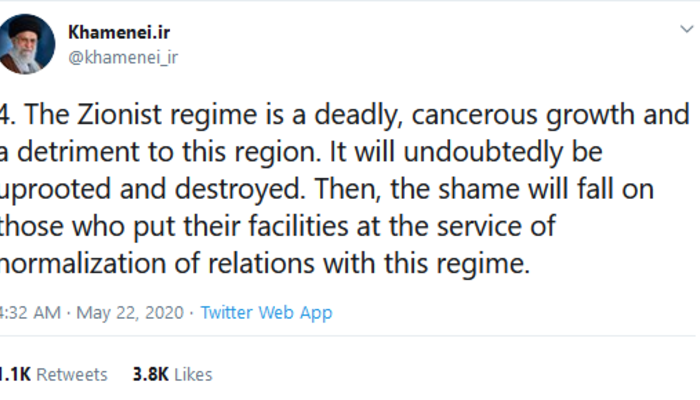Open the Twitter Web App source link
Viewport: 700px width, 400px height.
point(266,312)
